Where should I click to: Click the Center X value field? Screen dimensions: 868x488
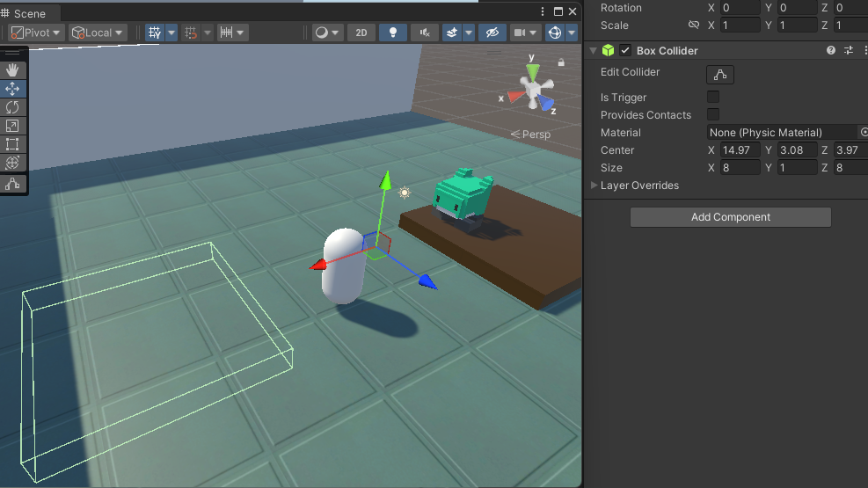tap(740, 150)
